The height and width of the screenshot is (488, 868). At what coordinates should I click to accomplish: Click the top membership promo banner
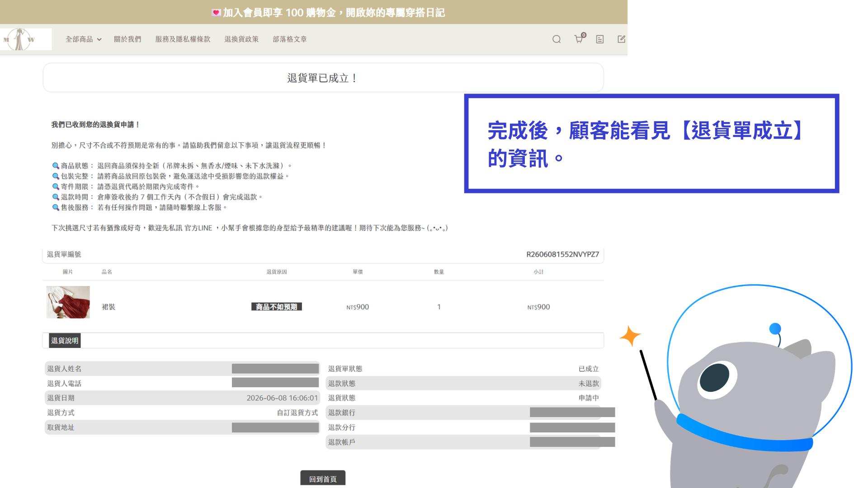pyautogui.click(x=314, y=12)
